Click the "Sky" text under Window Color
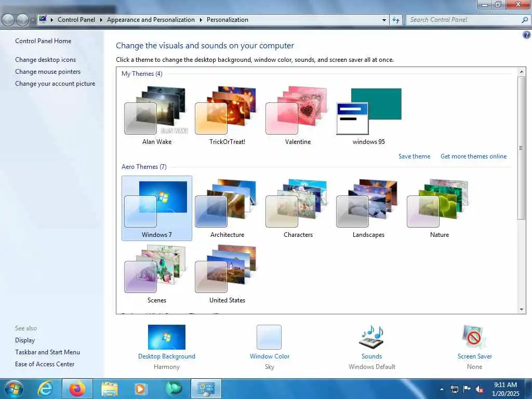The image size is (532, 399). pos(270,367)
